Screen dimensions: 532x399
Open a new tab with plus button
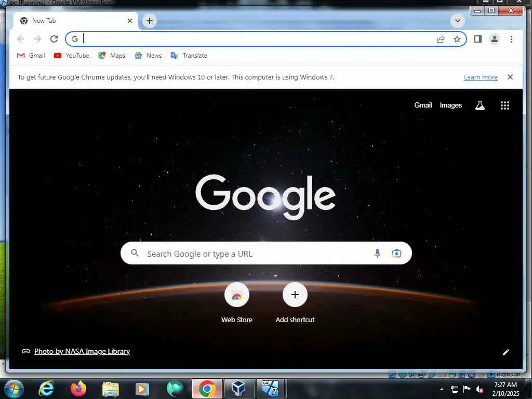point(149,21)
